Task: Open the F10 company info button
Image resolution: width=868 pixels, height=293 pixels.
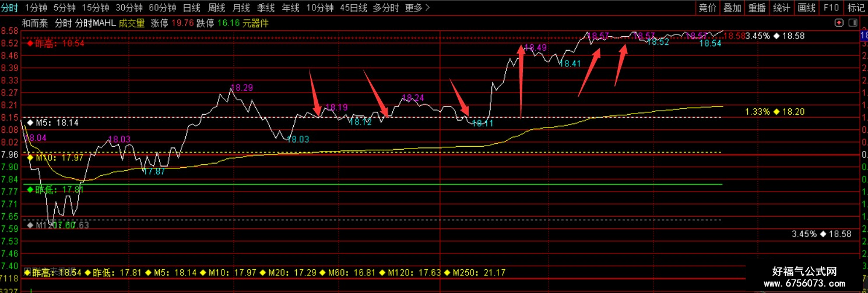Action: 831,8
